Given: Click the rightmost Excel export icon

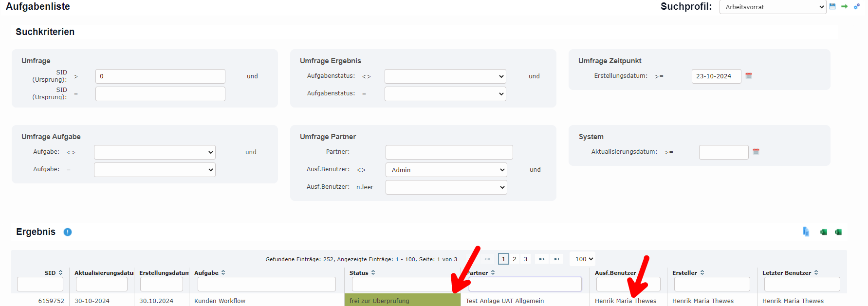Looking at the screenshot, I should click(x=838, y=232).
